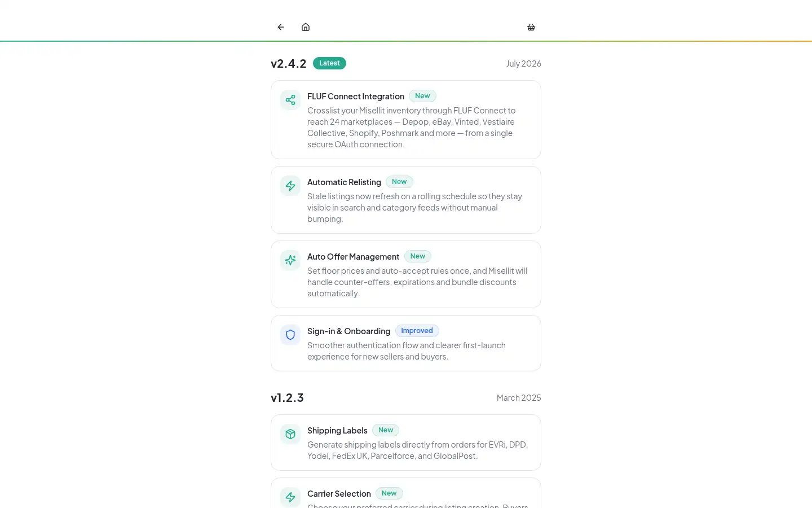Click New badge beside Automatic Relisting

[x=399, y=182]
